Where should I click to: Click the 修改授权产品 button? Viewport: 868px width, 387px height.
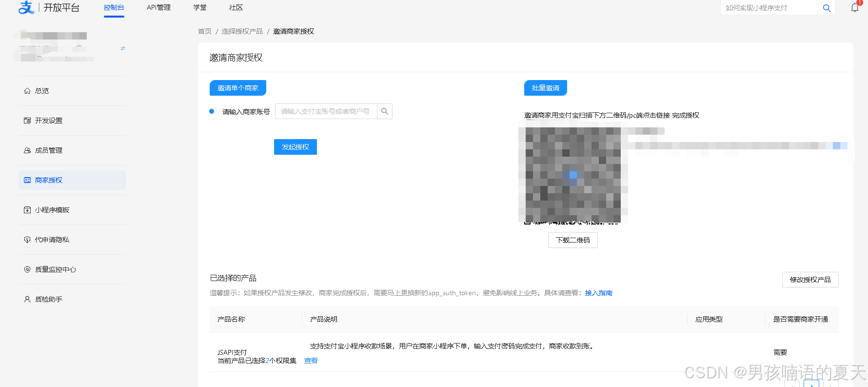point(810,280)
